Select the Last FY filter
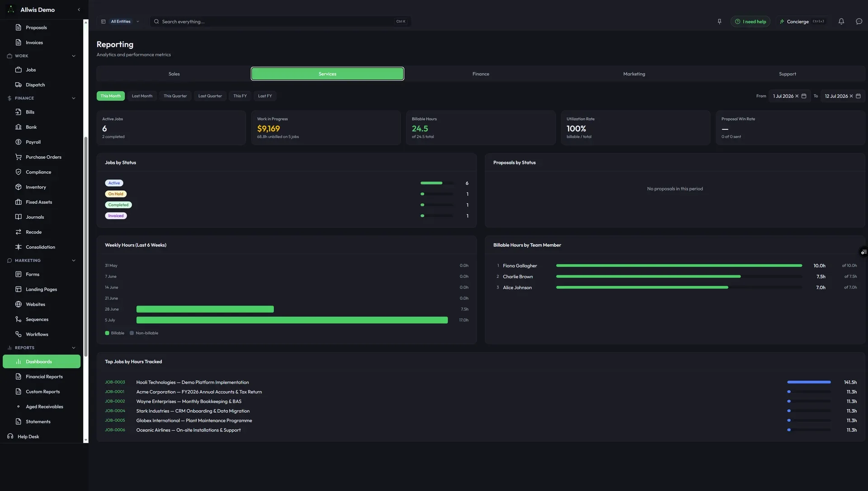868x491 pixels. coord(265,96)
